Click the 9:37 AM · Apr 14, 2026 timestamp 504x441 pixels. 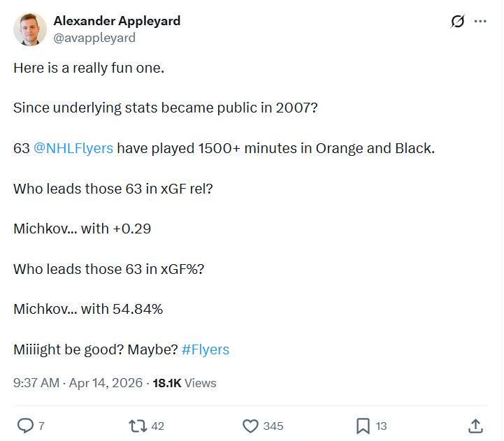coord(78,383)
